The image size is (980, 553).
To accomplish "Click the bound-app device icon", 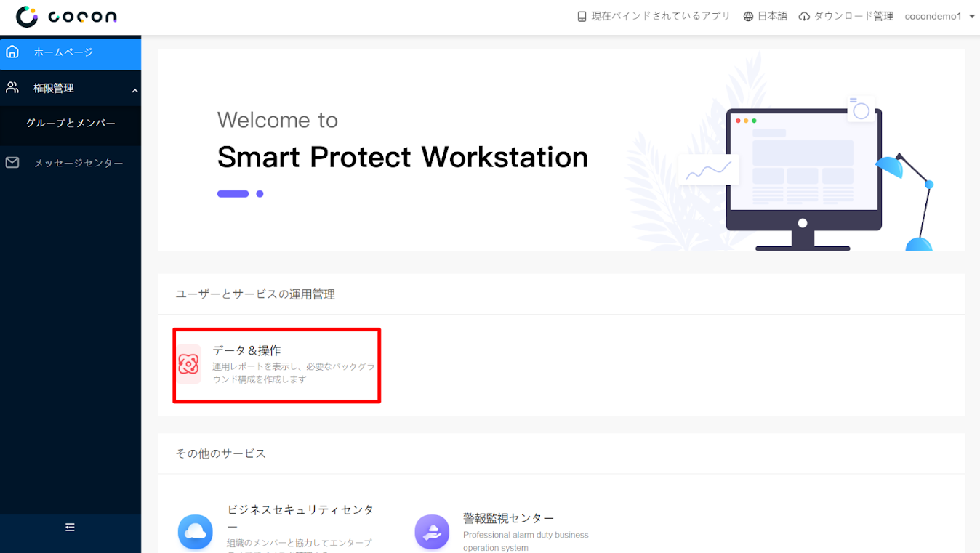I will [582, 17].
